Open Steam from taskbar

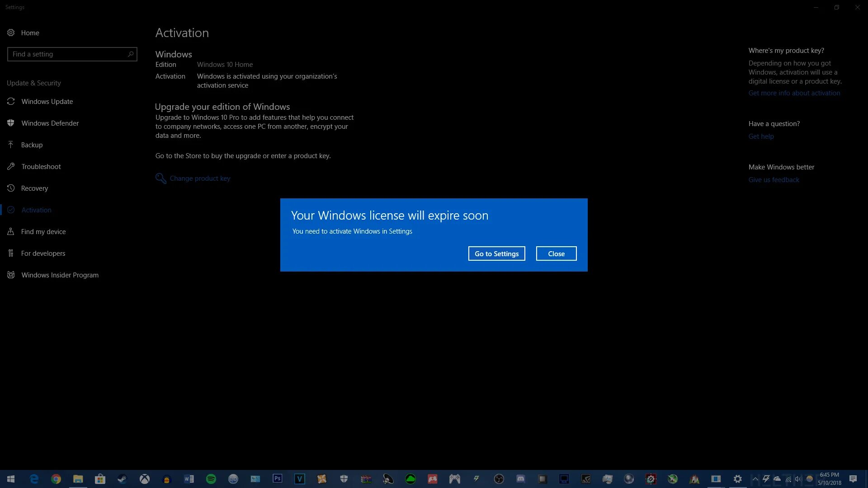point(122,479)
